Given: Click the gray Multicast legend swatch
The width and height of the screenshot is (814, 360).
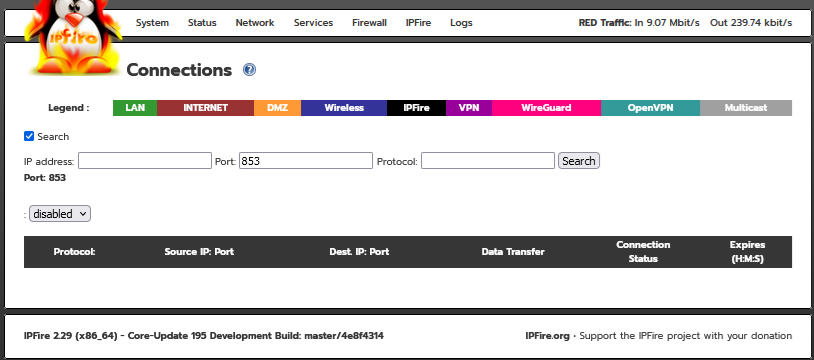Looking at the screenshot, I should [746, 108].
